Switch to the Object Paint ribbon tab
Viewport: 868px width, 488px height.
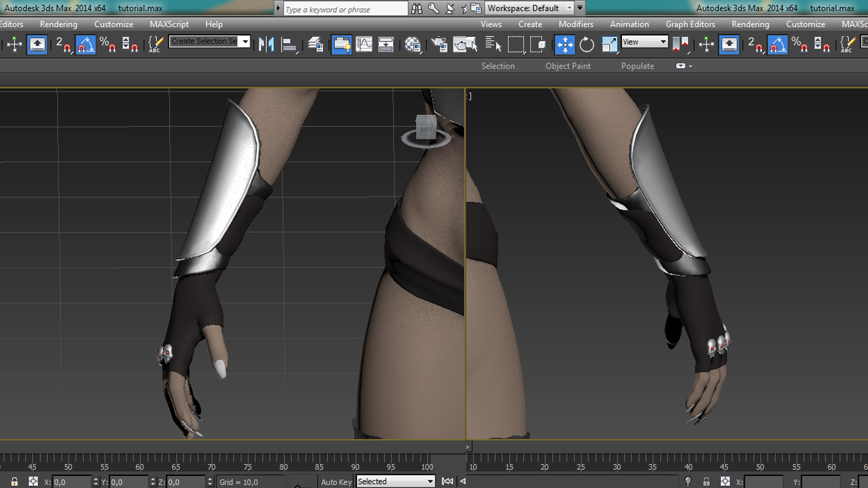(567, 66)
